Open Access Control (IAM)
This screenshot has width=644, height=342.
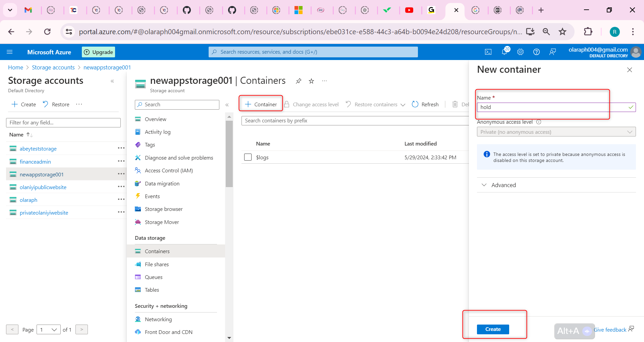tap(168, 170)
